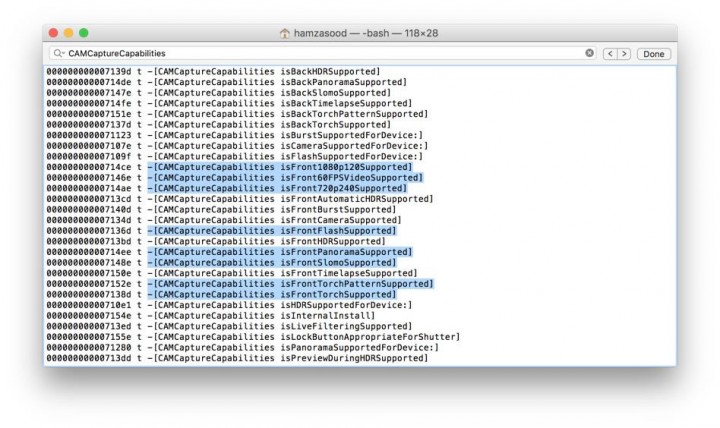
Task: Click the isLockButtonAppropriateForShutter line
Action: tap(253, 337)
